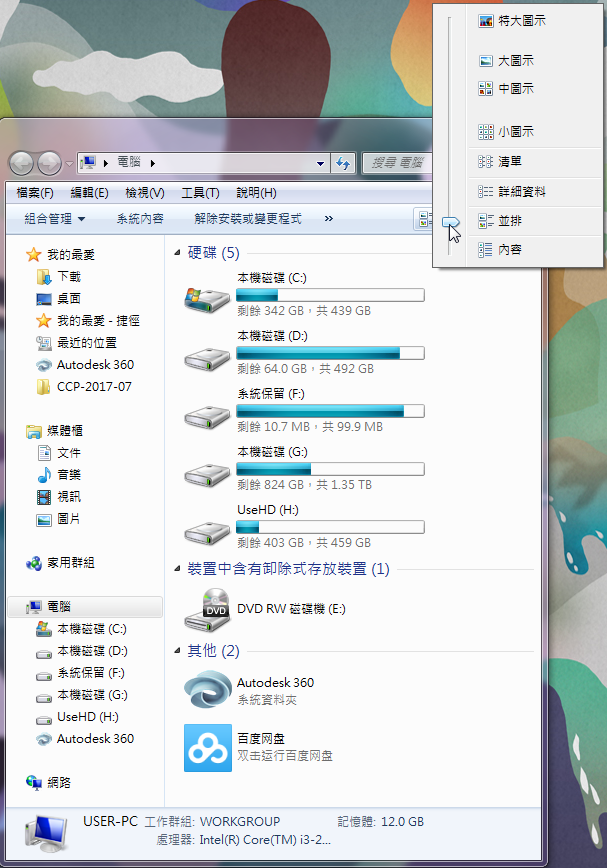Open 下載 folder in sidebar
This screenshot has height=868, width=607.
pos(59,277)
